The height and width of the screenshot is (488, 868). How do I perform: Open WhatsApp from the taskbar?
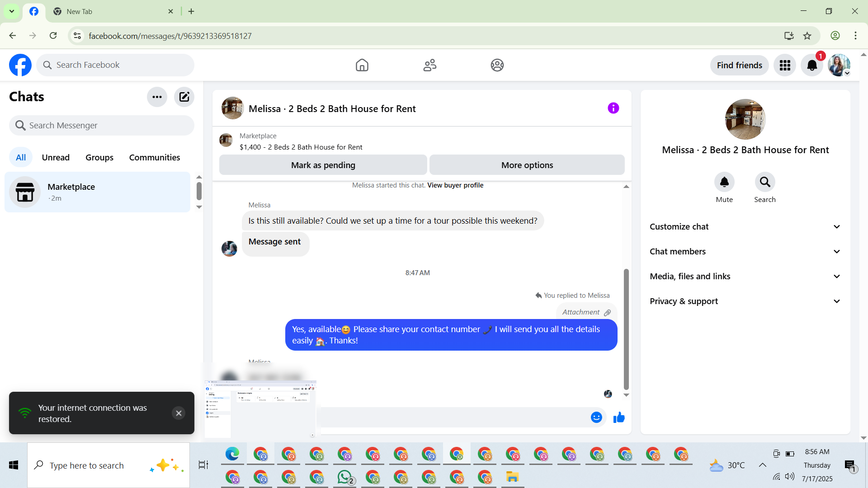coord(345,477)
